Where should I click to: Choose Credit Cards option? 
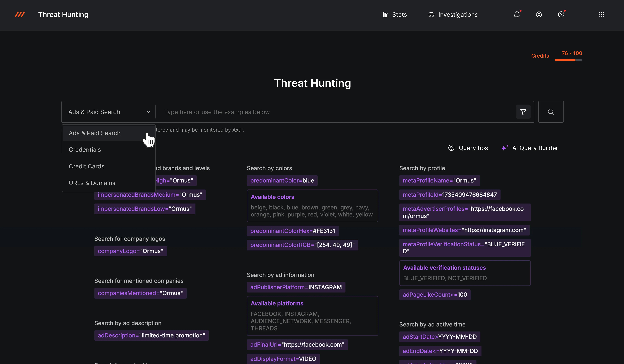(86, 166)
